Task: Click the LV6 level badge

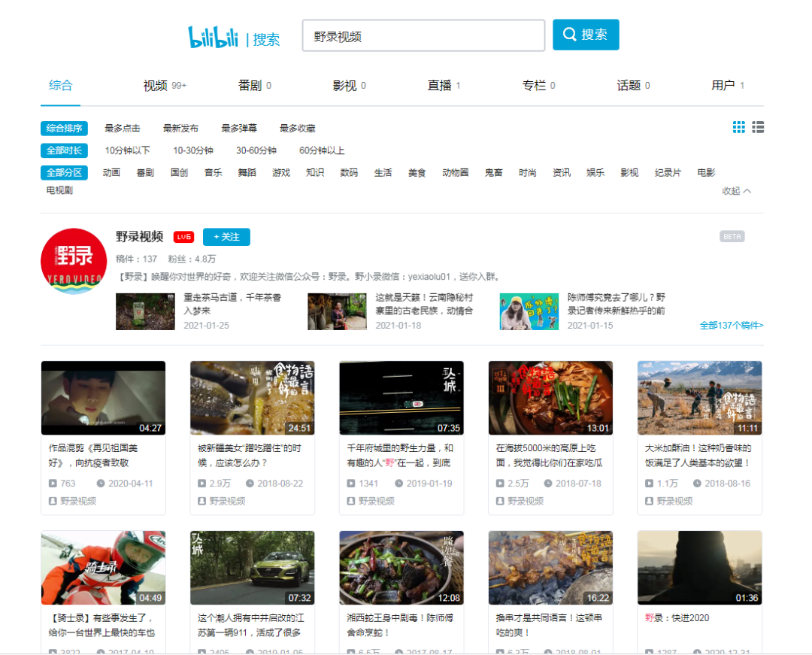Action: [x=183, y=237]
